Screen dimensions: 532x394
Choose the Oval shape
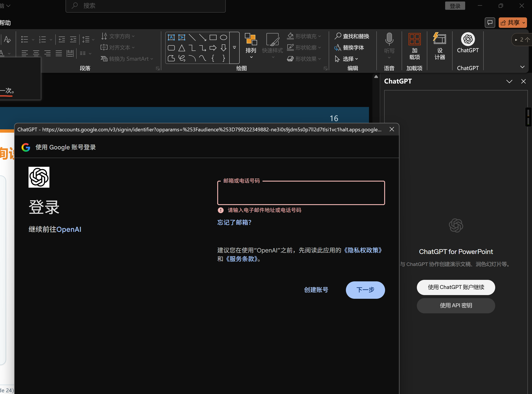[x=224, y=37]
